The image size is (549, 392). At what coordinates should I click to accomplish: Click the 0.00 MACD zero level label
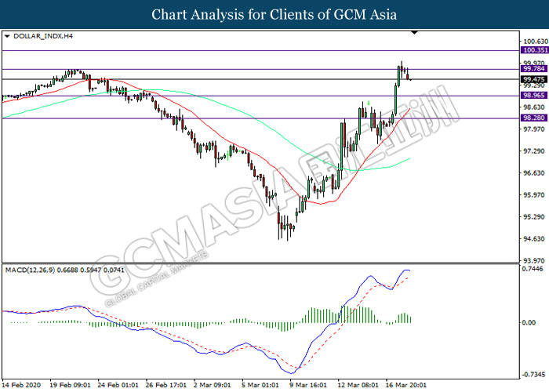(529, 323)
